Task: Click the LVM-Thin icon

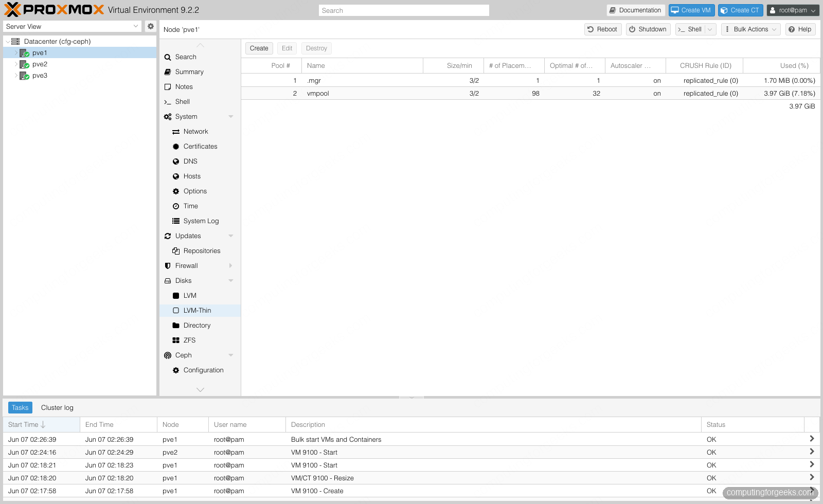Action: coord(176,311)
